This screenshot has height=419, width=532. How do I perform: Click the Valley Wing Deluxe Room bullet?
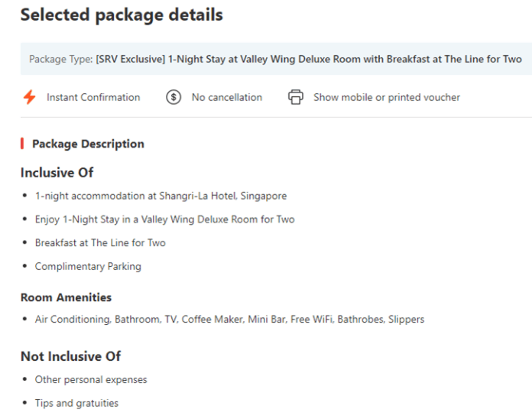(164, 219)
